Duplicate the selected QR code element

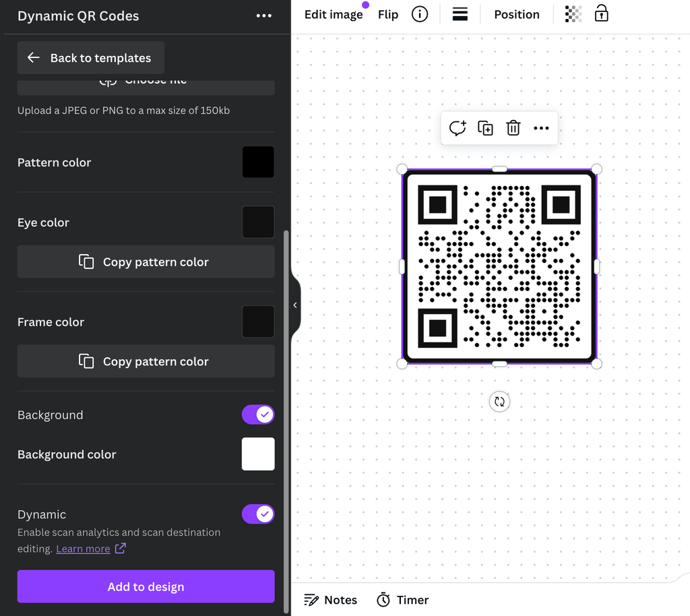(x=485, y=127)
